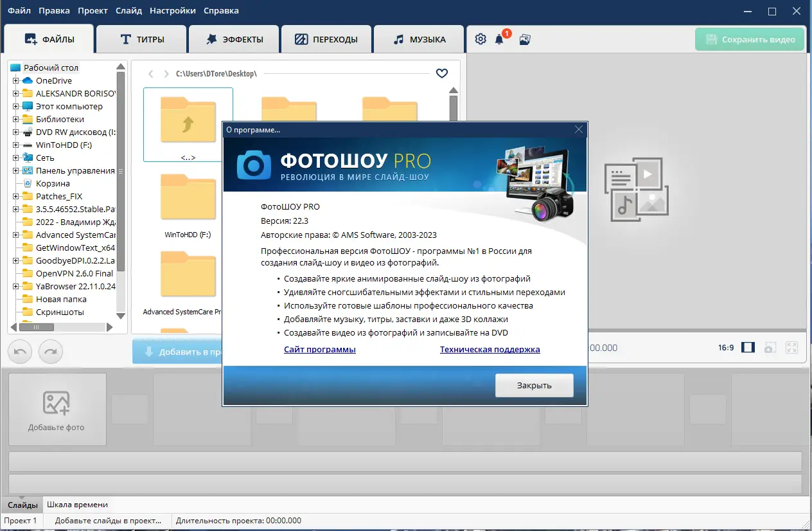Screen dimensions: 812x531
Task: Click the image gallery icon beside the bell
Action: pyautogui.click(x=525, y=39)
